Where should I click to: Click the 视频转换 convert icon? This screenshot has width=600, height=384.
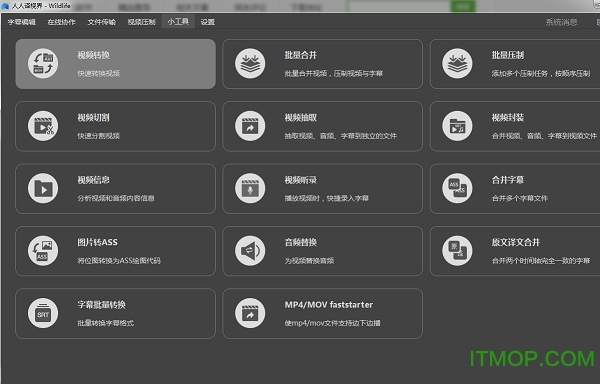pyautogui.click(x=43, y=63)
